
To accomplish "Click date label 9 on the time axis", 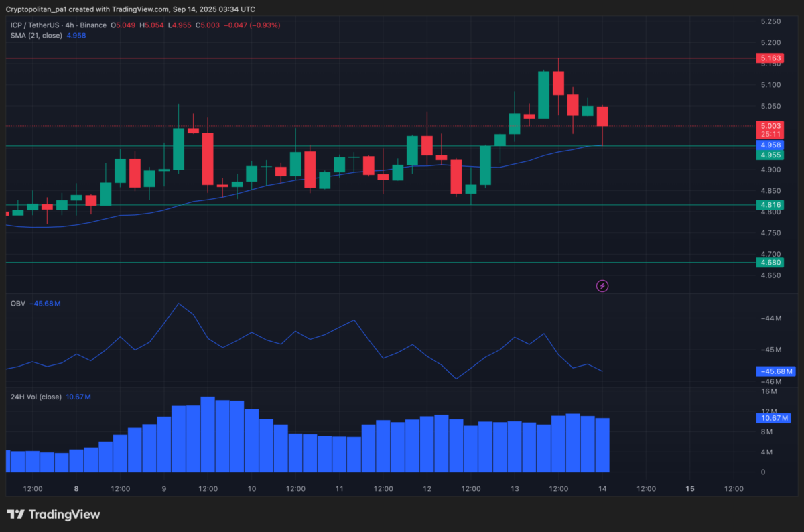I will 164,489.
